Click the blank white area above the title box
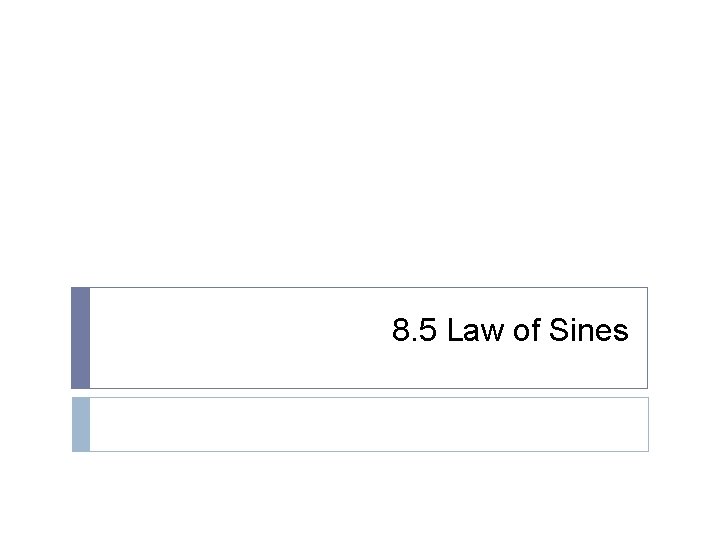Image resolution: width=720 pixels, height=540 pixels. 360,150
